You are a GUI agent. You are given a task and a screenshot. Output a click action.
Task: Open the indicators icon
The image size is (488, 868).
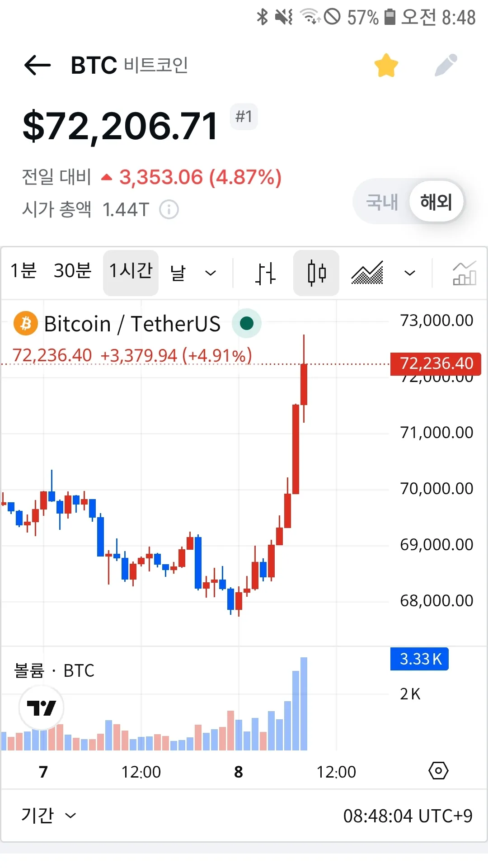[x=464, y=273]
